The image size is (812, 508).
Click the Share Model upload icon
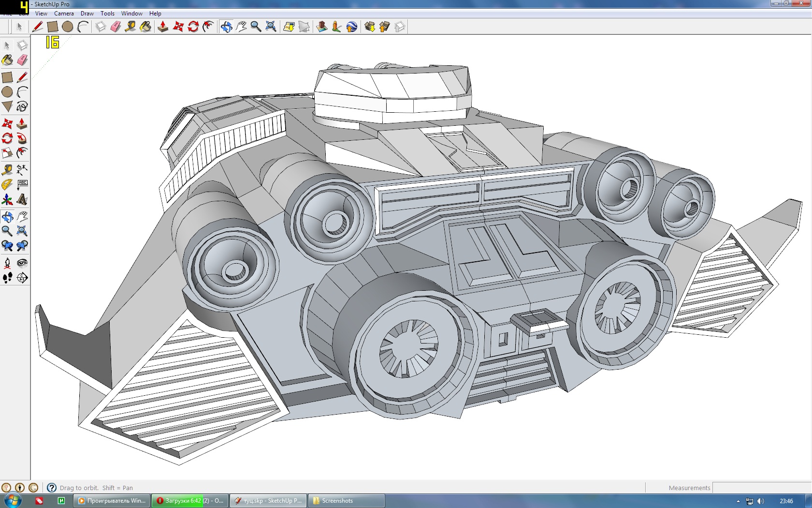point(385,27)
